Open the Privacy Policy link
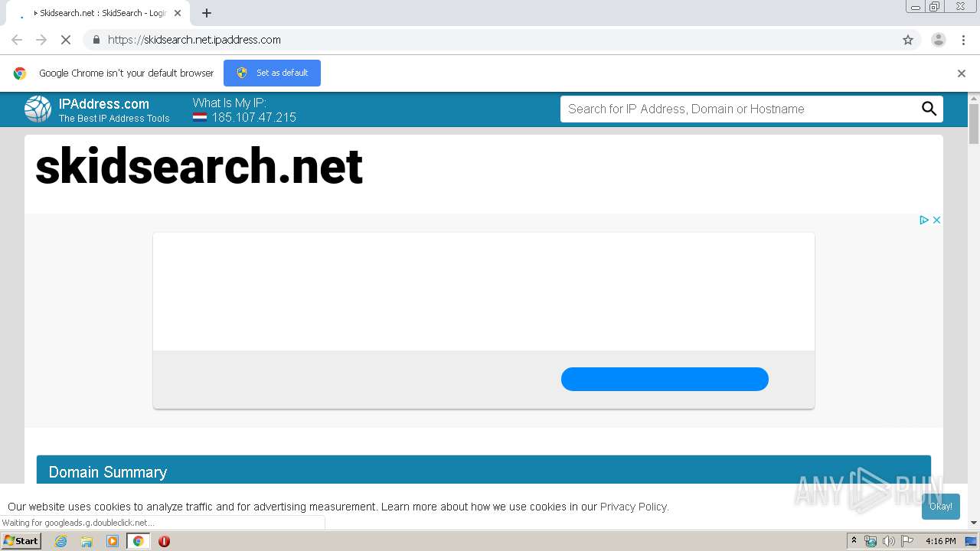 click(x=633, y=507)
